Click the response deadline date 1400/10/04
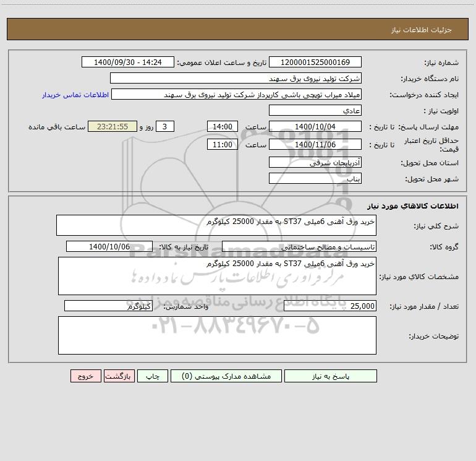476x461 pixels. 315,126
